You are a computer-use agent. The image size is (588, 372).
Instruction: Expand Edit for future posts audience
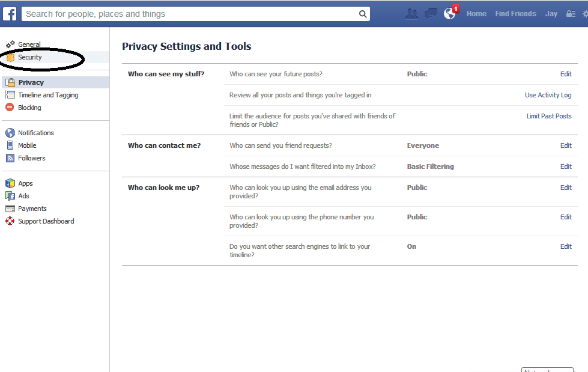click(x=565, y=73)
